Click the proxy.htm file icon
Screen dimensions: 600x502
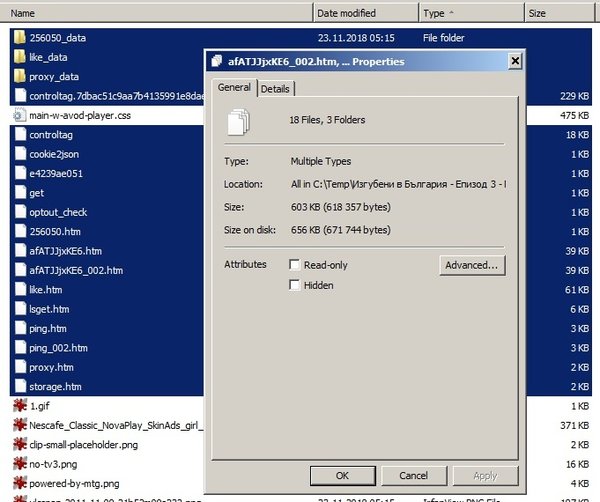(x=20, y=367)
